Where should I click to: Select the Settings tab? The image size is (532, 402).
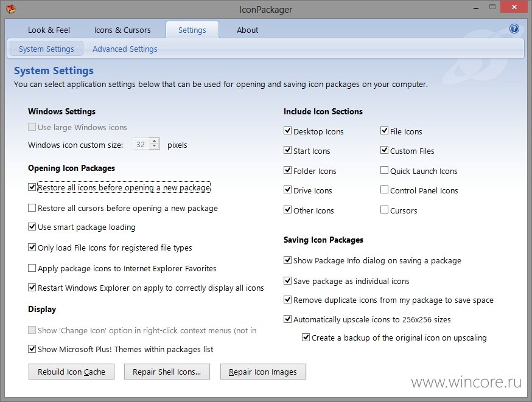(192, 30)
